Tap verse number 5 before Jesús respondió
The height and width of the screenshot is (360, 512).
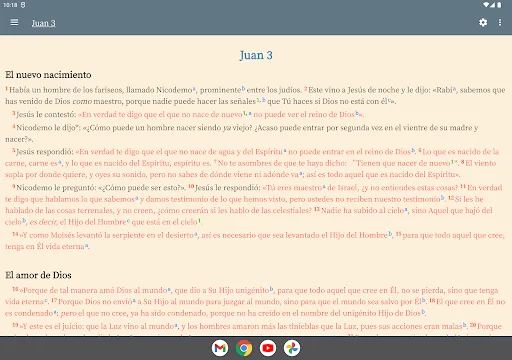[x=14, y=151]
